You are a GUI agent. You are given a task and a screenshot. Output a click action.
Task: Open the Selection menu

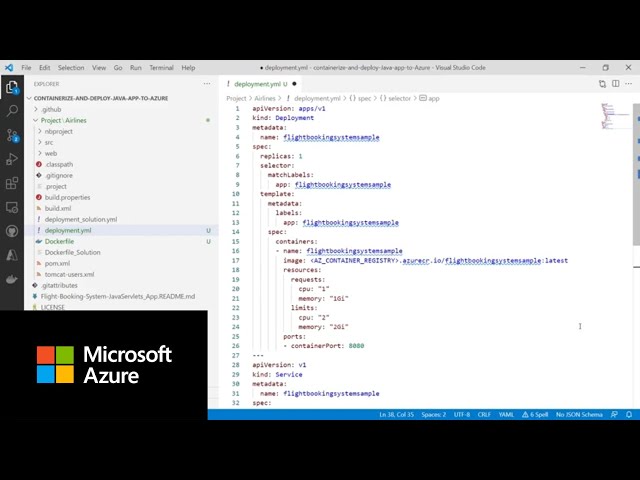pyautogui.click(x=71, y=68)
